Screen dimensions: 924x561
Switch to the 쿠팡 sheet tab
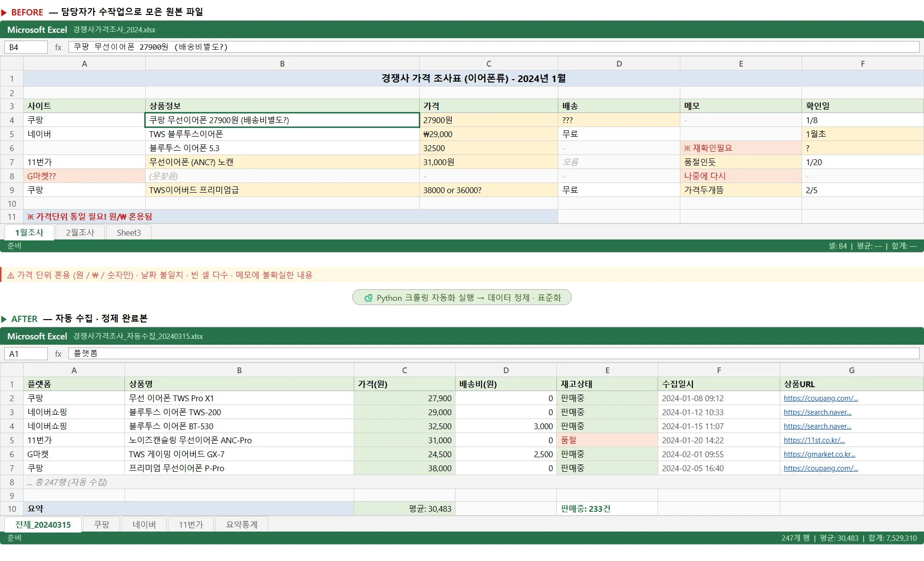pos(101,524)
